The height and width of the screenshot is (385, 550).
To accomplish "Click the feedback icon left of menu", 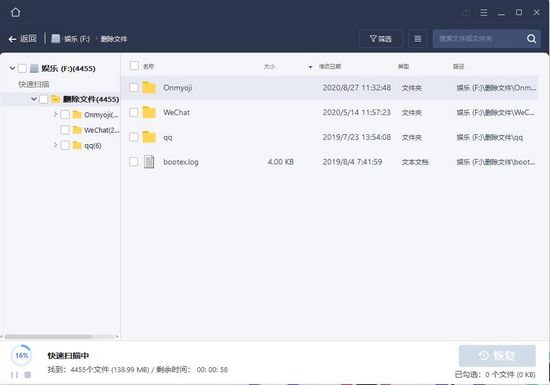I will coord(466,13).
